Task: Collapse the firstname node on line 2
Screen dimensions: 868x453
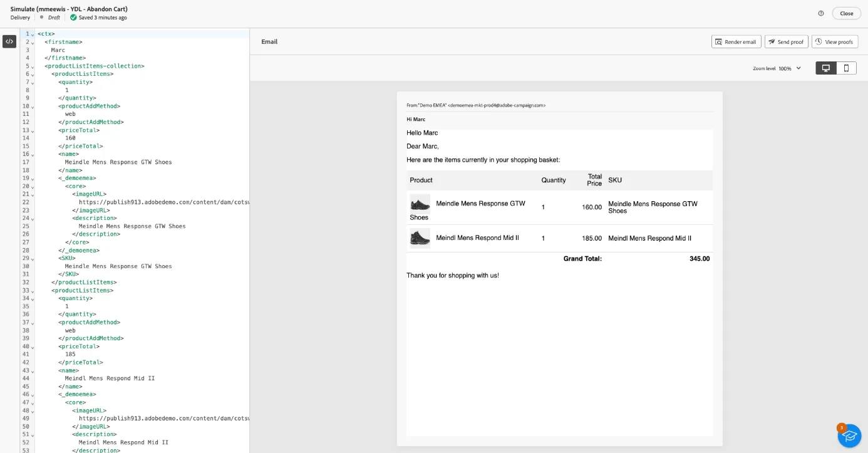Action: (32, 42)
